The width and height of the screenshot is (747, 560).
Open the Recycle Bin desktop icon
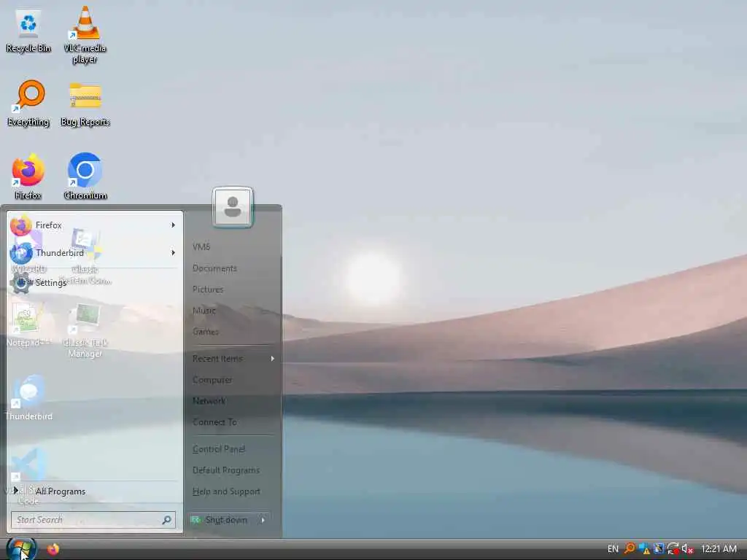coord(28,31)
